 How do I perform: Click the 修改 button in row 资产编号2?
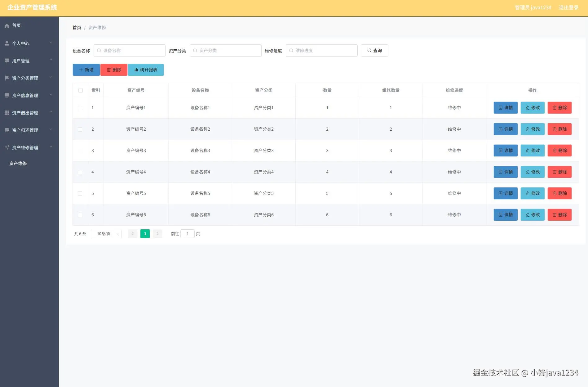coord(533,129)
